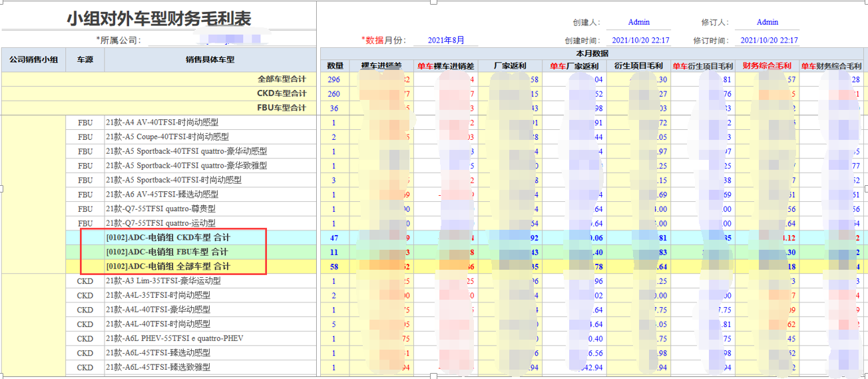Select the 修订人 Admin value
The image size is (868, 379).
tap(767, 22)
